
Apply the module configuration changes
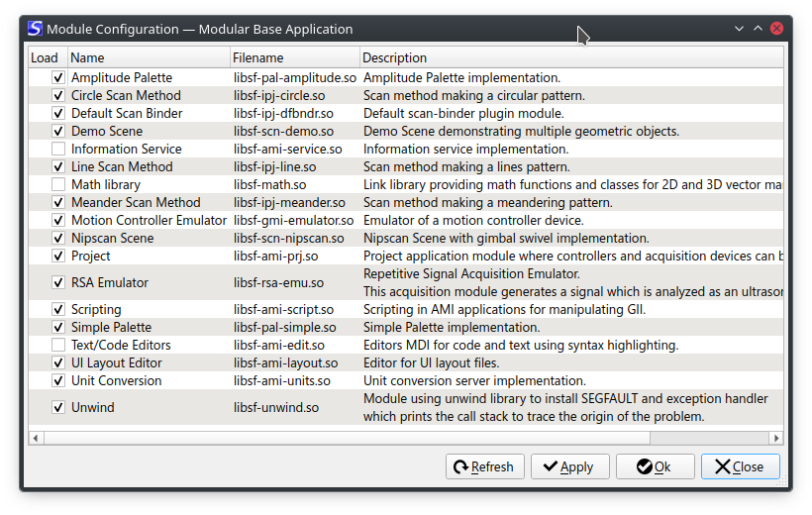tap(569, 466)
